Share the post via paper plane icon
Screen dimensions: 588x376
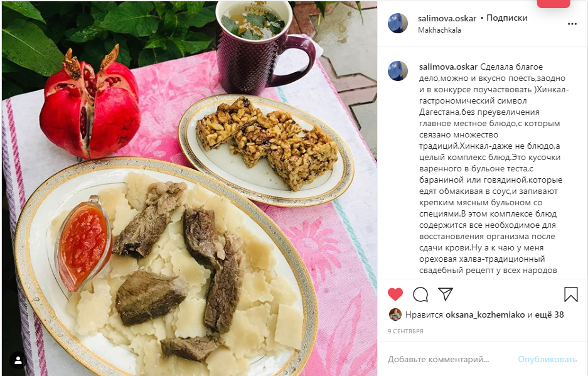[446, 294]
